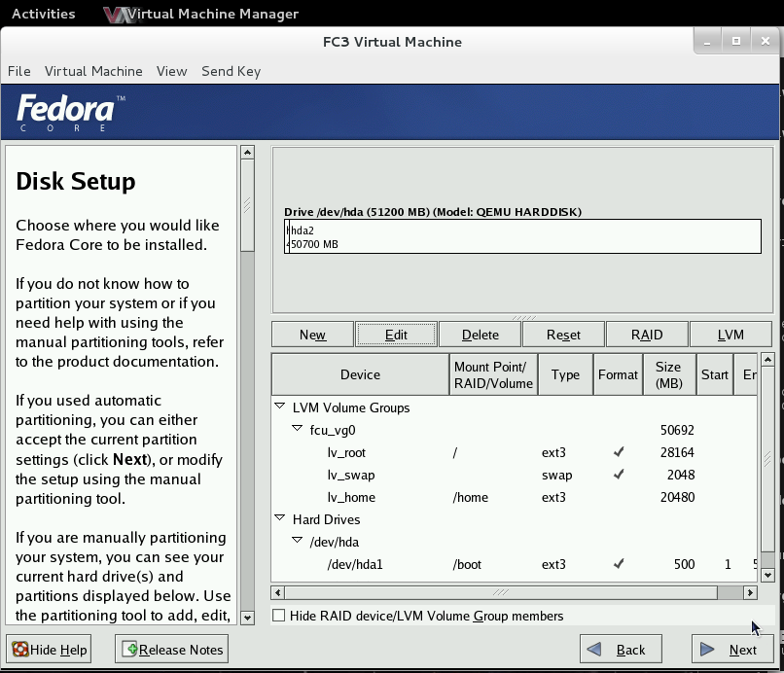Screen dimensions: 784x673
Task: Maximize the FC3 Virtual Machine window
Action: [736, 42]
